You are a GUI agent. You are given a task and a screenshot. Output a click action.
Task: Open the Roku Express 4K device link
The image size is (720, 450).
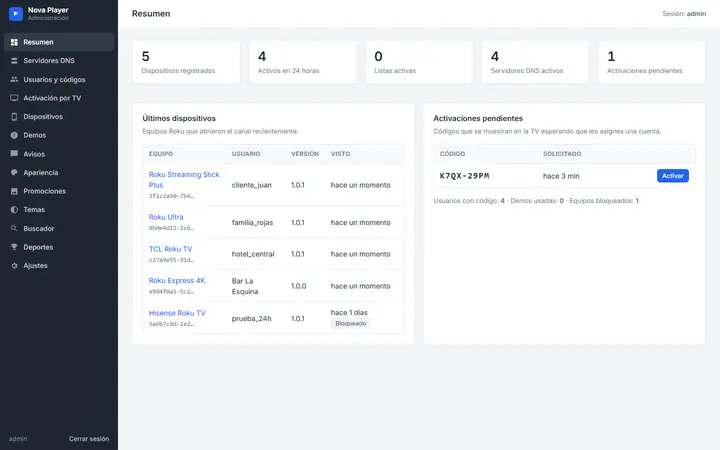177,281
